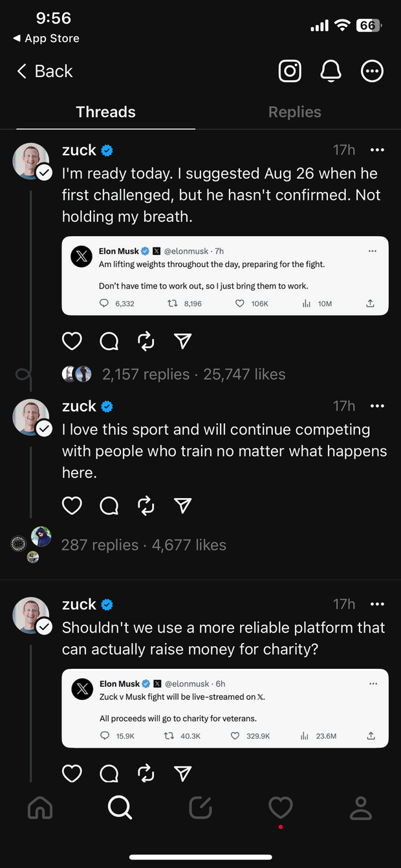Image resolution: width=401 pixels, height=868 pixels.
Task: Tap the Search icon in bottom bar
Action: coord(120,807)
